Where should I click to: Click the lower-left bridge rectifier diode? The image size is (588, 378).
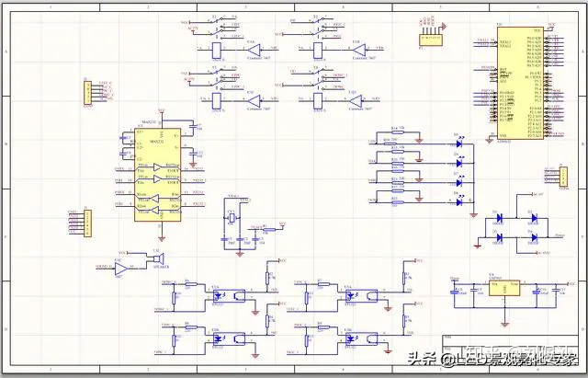pos(500,237)
